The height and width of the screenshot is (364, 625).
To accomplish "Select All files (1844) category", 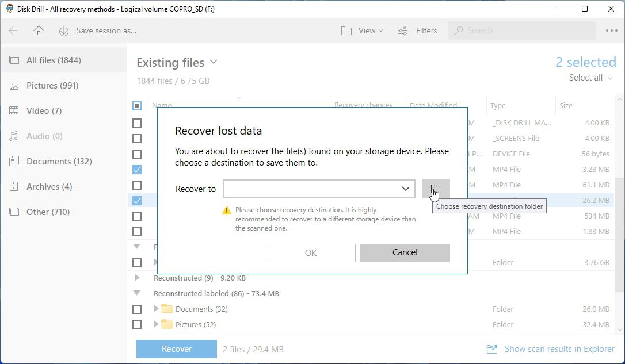I will 63,60.
